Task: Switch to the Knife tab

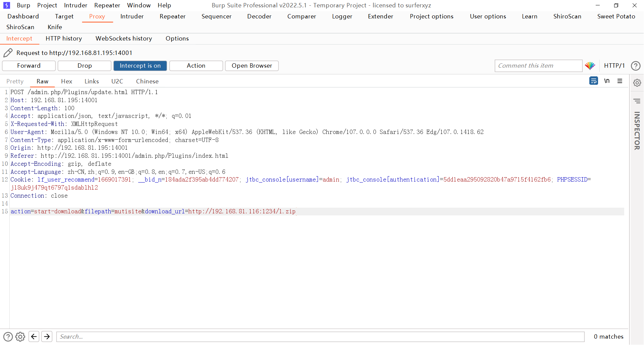Action: pos(55,27)
